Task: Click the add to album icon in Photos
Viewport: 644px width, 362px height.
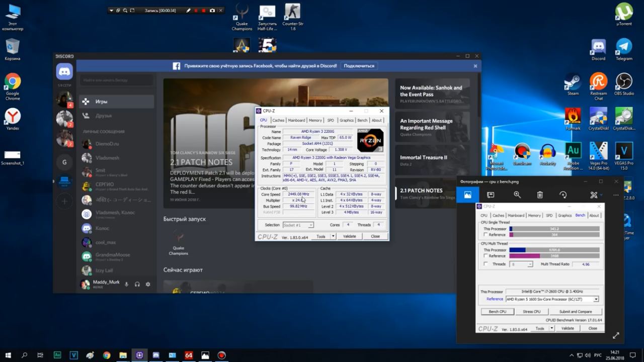Action: point(491,195)
